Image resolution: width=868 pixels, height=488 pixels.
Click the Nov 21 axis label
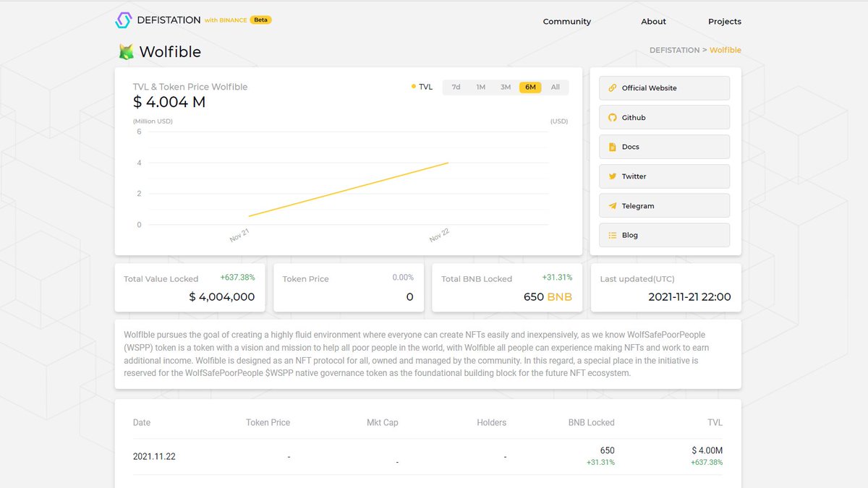[239, 236]
